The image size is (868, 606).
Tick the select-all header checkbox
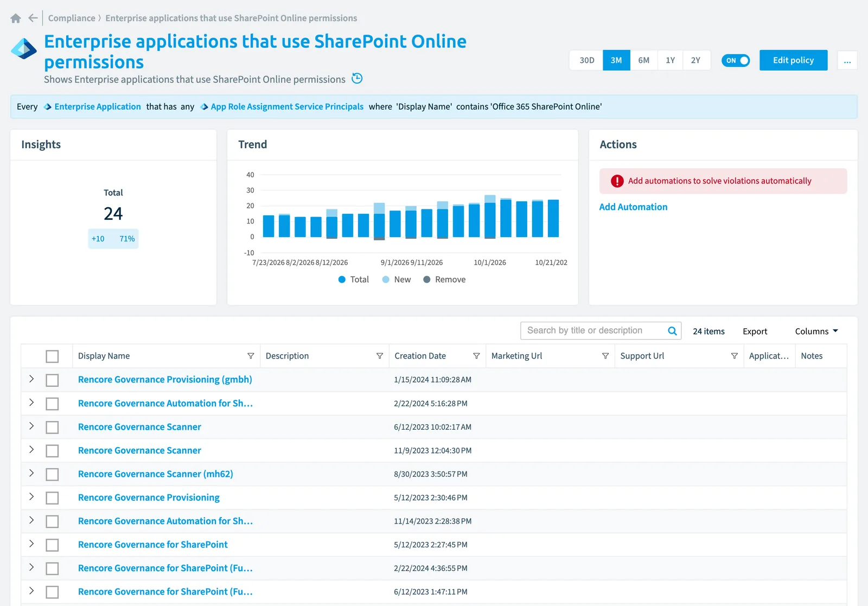coord(52,356)
